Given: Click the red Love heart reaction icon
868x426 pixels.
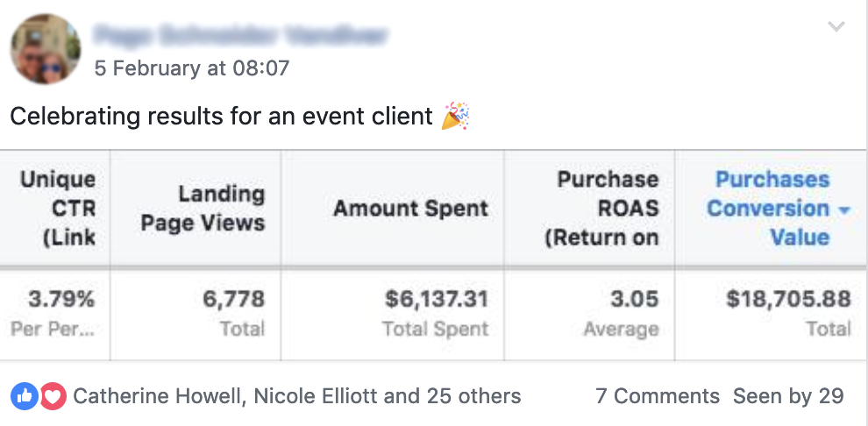Looking at the screenshot, I should click(x=53, y=396).
